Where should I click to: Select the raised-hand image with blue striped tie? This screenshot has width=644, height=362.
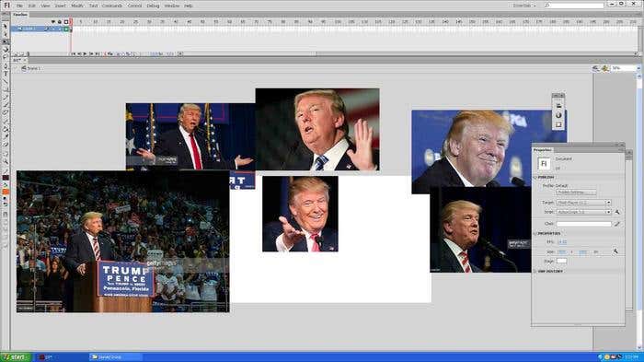(x=317, y=129)
